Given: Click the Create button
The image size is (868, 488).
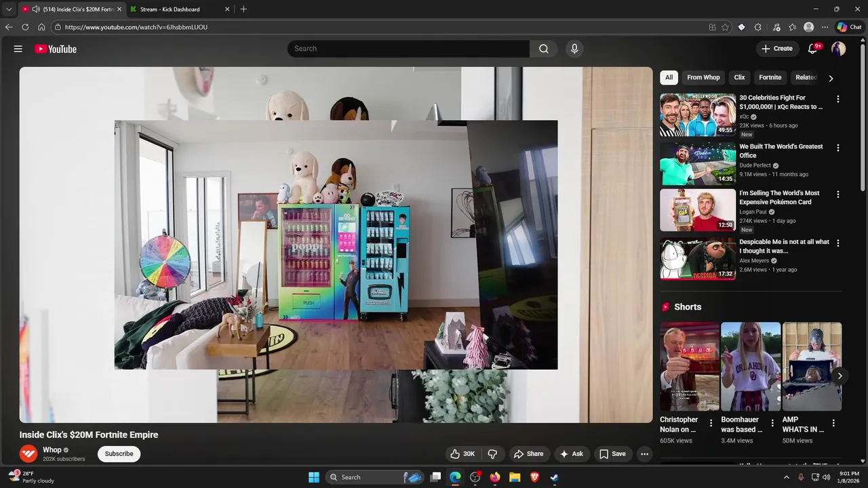Looking at the screenshot, I should pyautogui.click(x=776, y=49).
